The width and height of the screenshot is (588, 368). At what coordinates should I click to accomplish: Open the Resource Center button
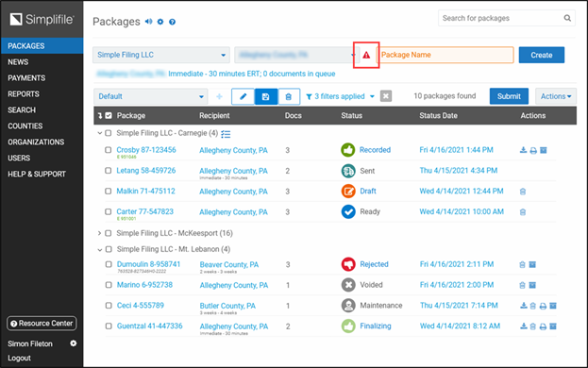(x=42, y=324)
